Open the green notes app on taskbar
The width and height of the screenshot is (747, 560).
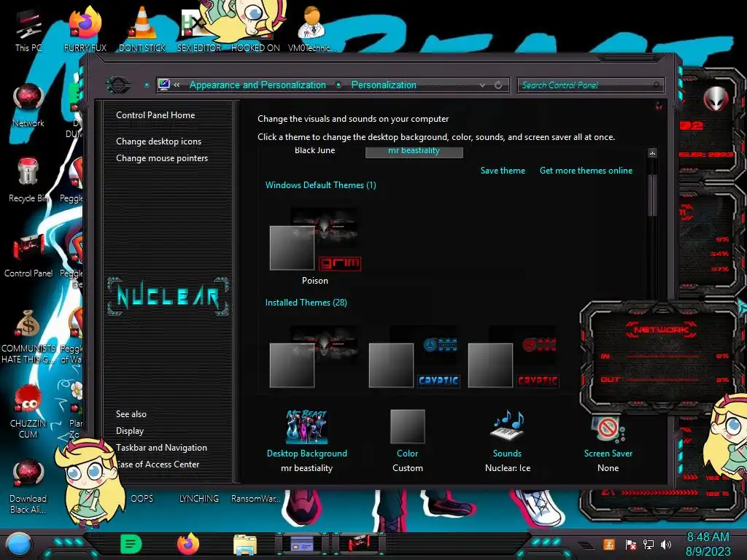point(131,544)
